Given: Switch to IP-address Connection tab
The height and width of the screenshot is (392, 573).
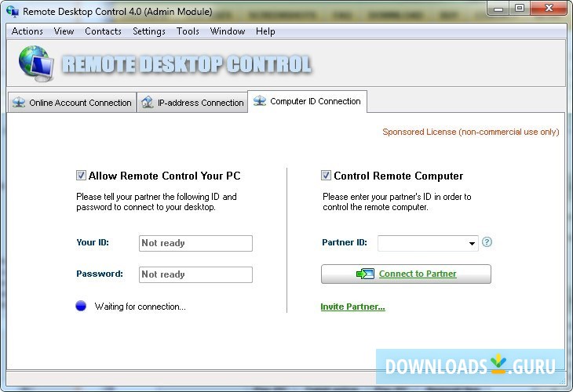Looking at the screenshot, I should (192, 103).
